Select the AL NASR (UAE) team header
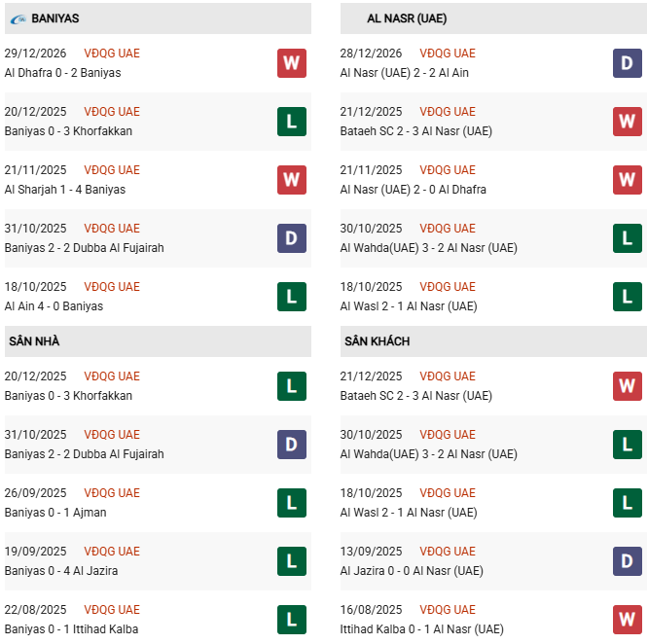 pyautogui.click(x=407, y=18)
